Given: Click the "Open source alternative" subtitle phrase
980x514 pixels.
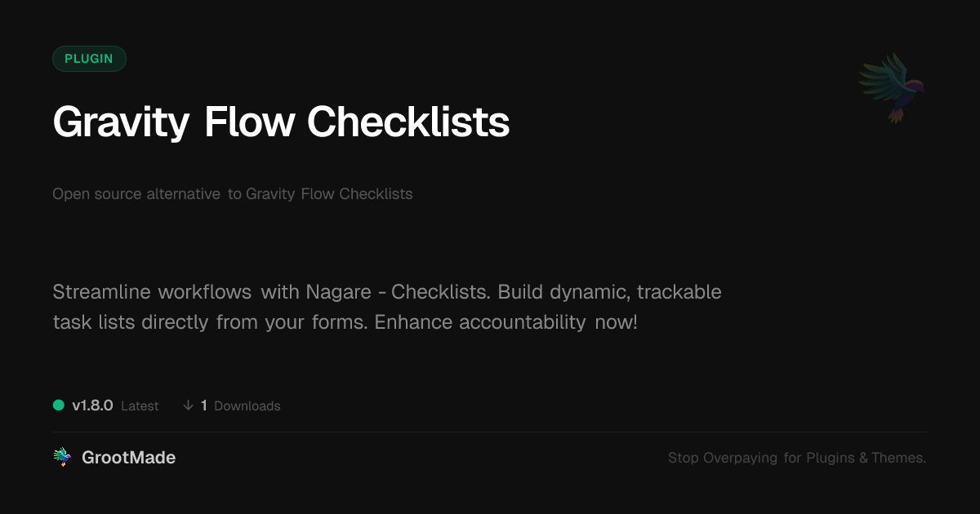Looking at the screenshot, I should coord(136,194).
